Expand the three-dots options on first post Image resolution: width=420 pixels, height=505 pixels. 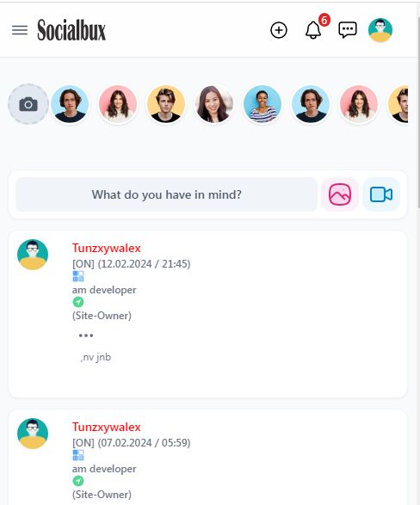[x=86, y=336]
